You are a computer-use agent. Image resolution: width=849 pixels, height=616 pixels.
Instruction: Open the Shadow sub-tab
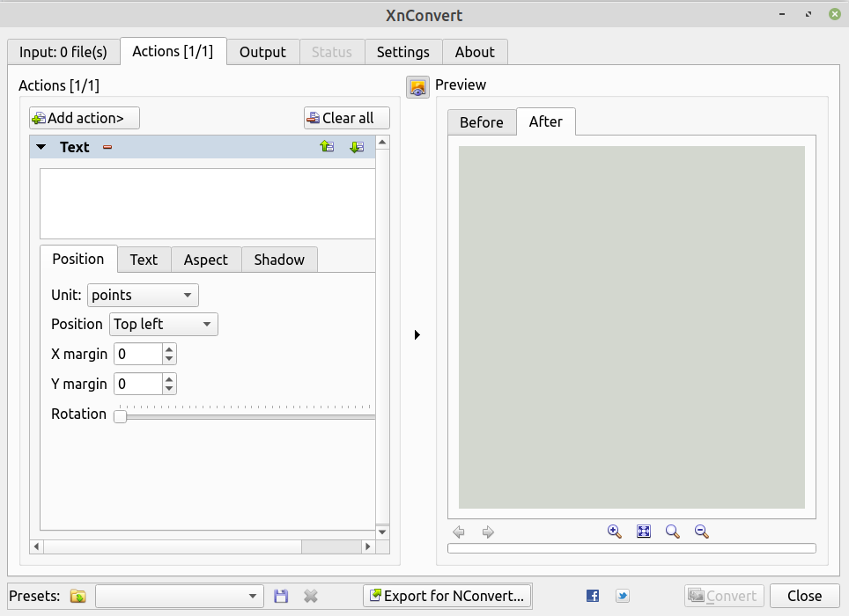pyautogui.click(x=279, y=260)
